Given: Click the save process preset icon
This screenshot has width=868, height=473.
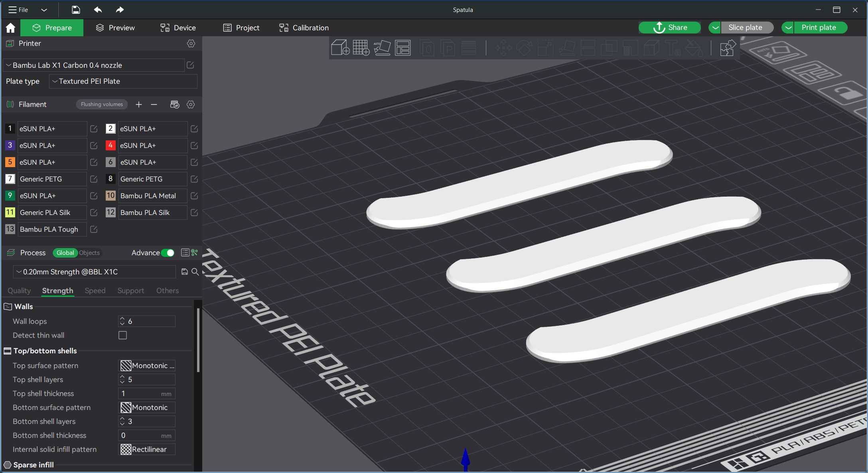Looking at the screenshot, I should point(184,272).
